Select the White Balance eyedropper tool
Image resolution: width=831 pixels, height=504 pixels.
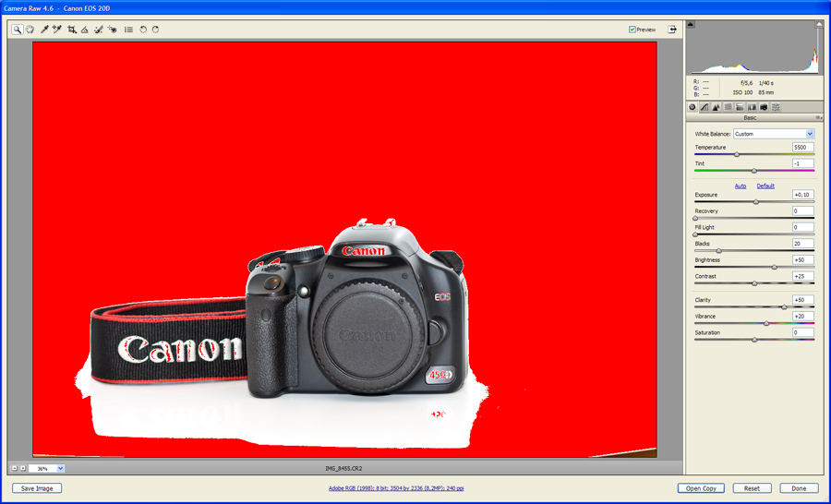[x=44, y=30]
